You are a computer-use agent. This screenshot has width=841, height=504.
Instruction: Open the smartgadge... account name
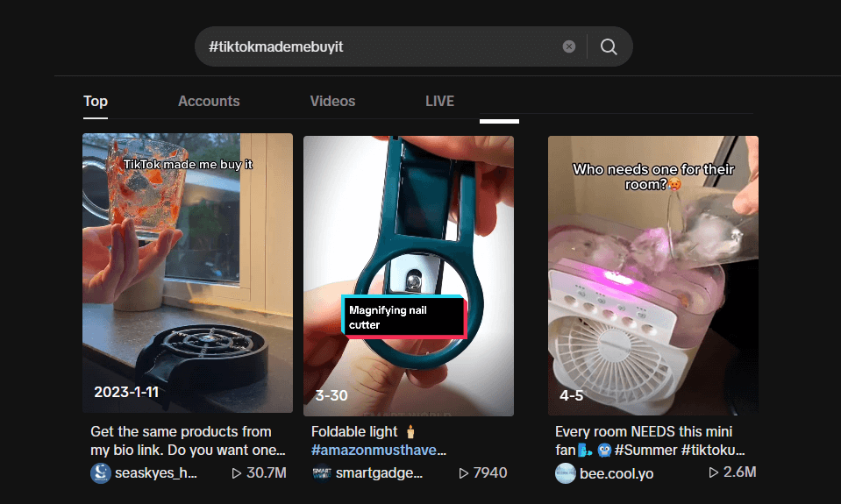(x=379, y=473)
